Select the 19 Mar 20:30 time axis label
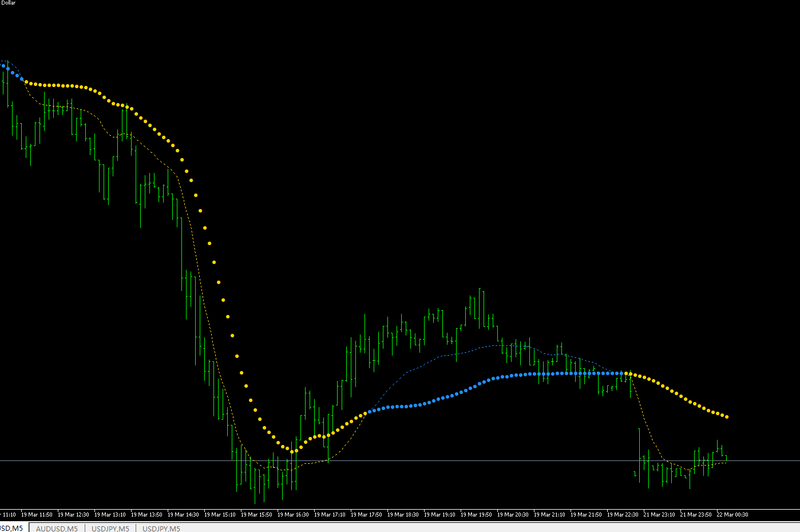This screenshot has width=800, height=532. tap(513, 515)
